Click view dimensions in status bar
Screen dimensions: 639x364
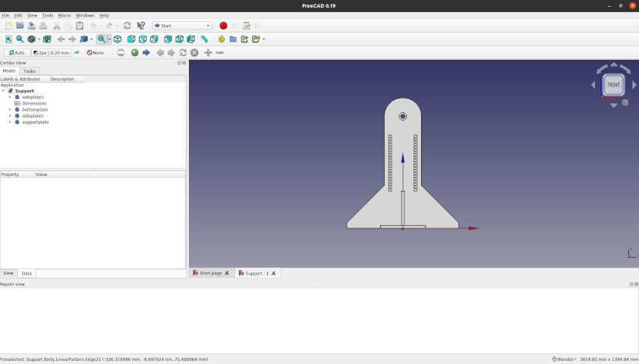[609, 359]
